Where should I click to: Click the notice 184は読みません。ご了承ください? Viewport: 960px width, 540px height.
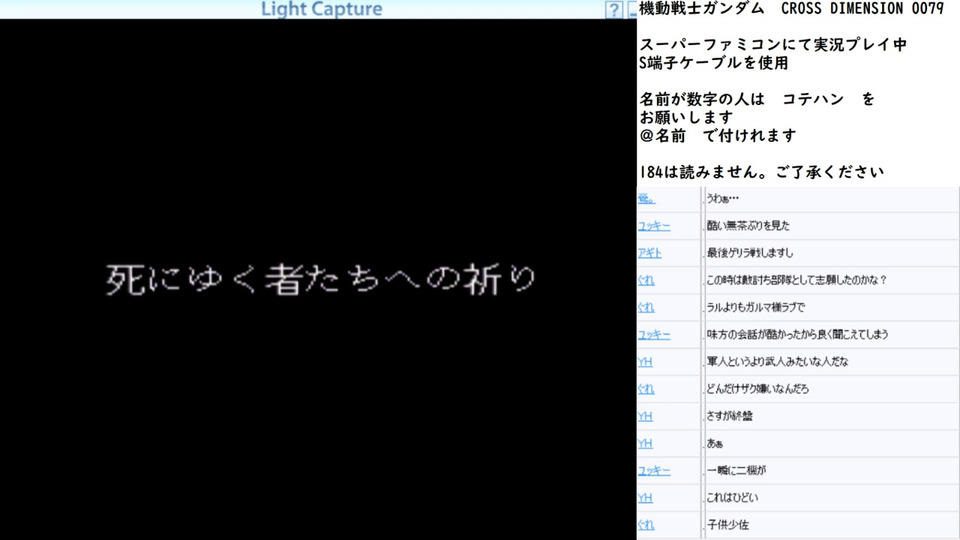[762, 172]
